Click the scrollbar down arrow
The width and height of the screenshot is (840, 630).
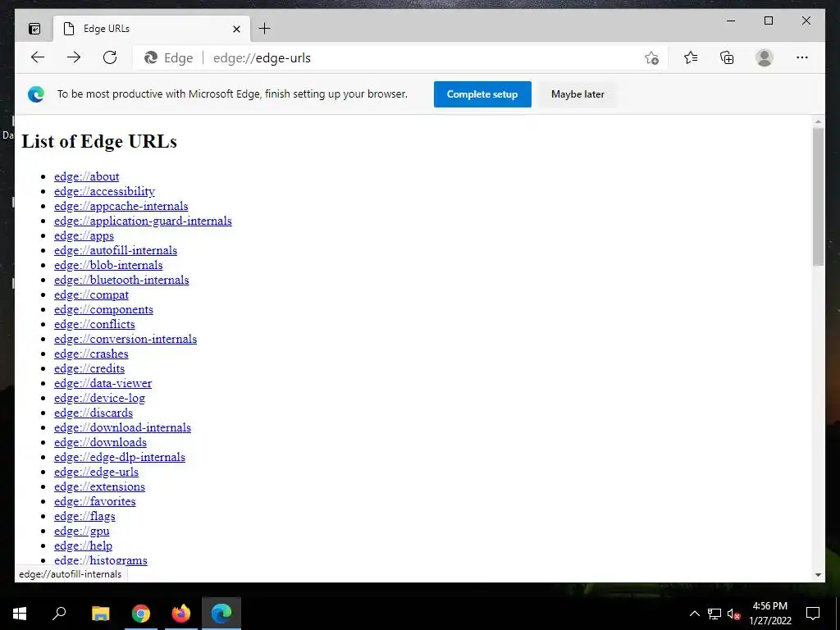pos(818,575)
